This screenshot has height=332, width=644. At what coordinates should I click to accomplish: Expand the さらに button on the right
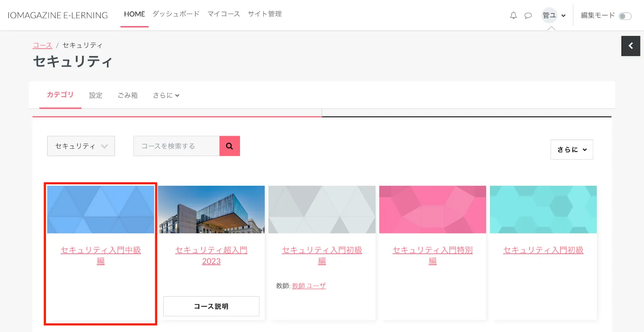pos(572,150)
